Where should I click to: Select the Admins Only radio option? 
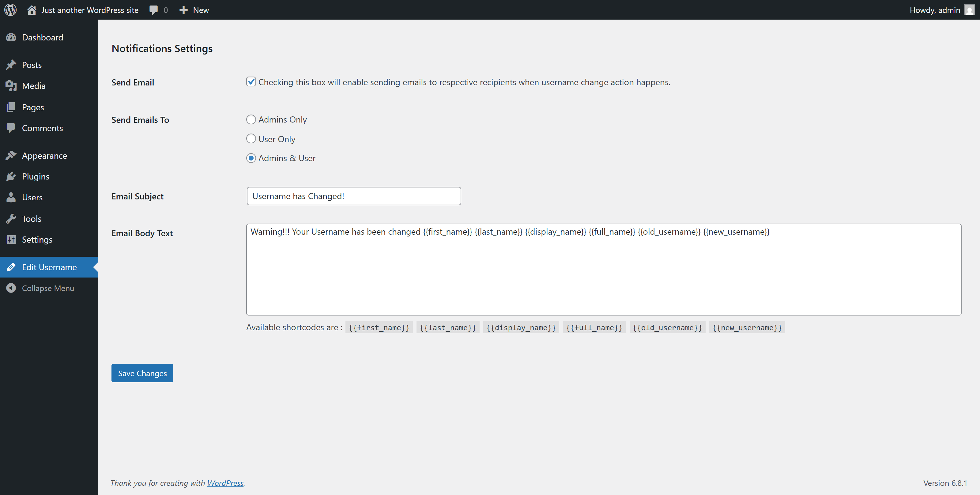point(251,119)
